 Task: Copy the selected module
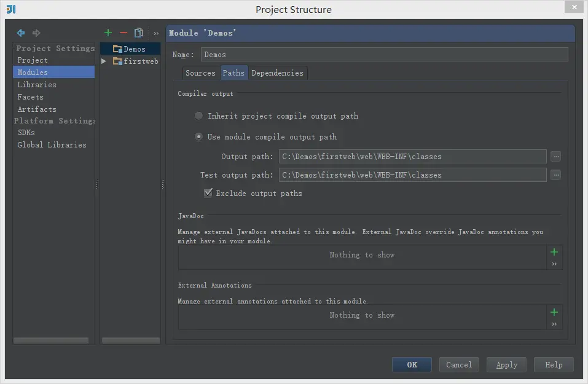click(139, 33)
